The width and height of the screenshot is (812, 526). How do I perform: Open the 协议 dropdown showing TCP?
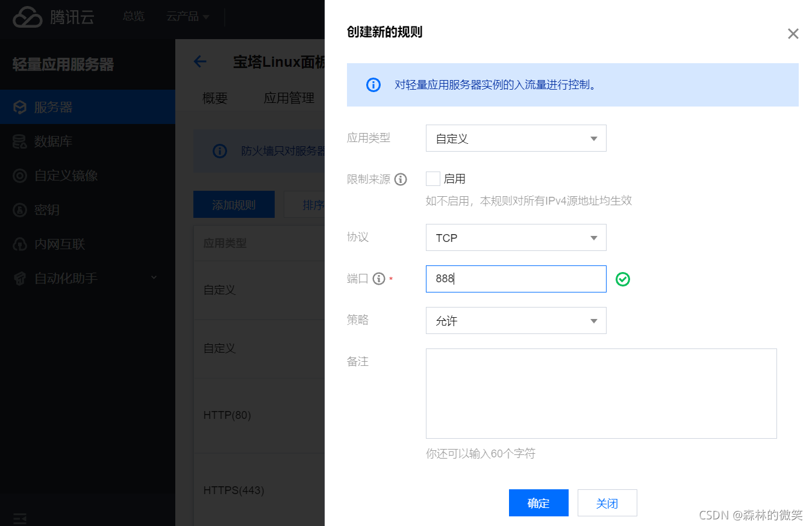click(516, 238)
